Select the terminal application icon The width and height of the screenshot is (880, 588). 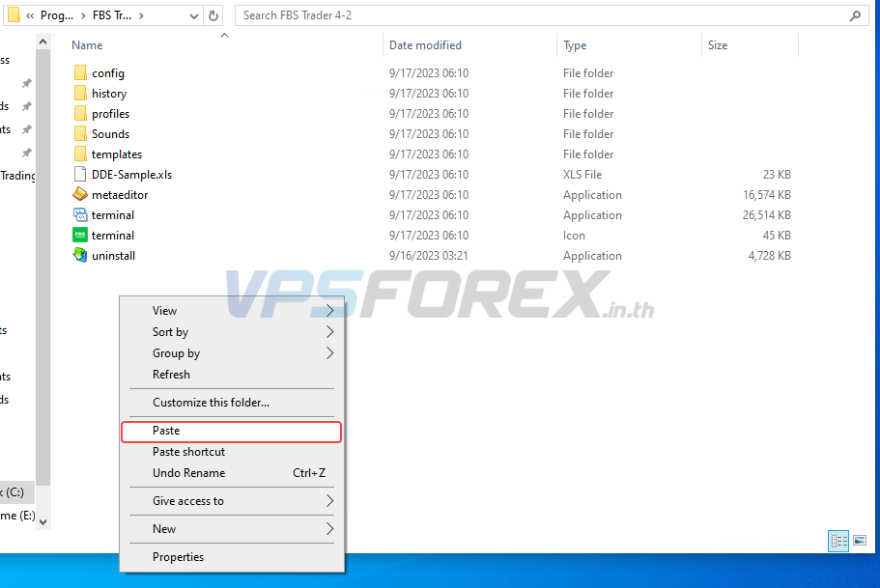[80, 215]
